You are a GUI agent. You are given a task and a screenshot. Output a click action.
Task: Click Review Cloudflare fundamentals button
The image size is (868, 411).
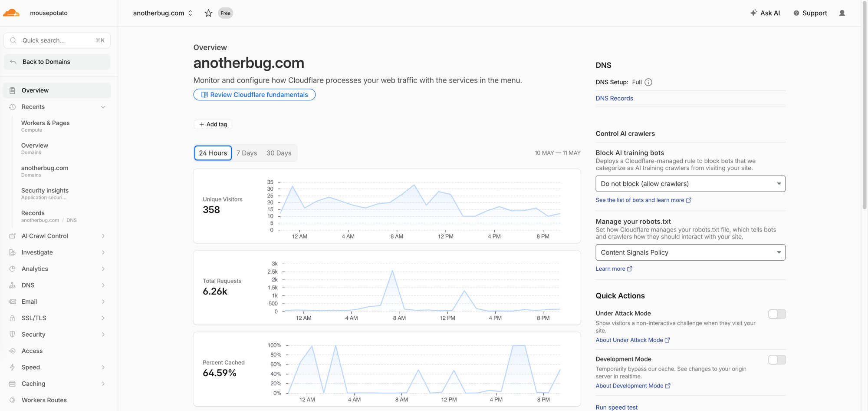point(254,95)
